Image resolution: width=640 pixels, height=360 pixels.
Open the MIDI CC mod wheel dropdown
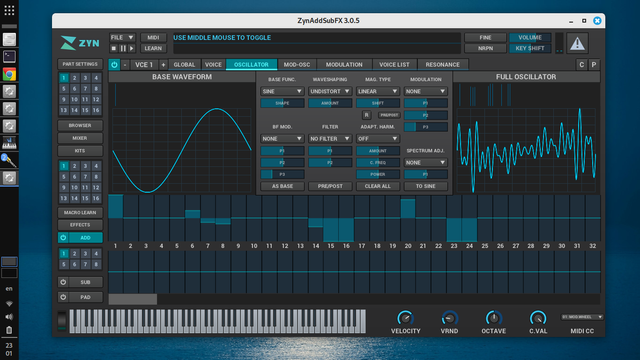582,317
